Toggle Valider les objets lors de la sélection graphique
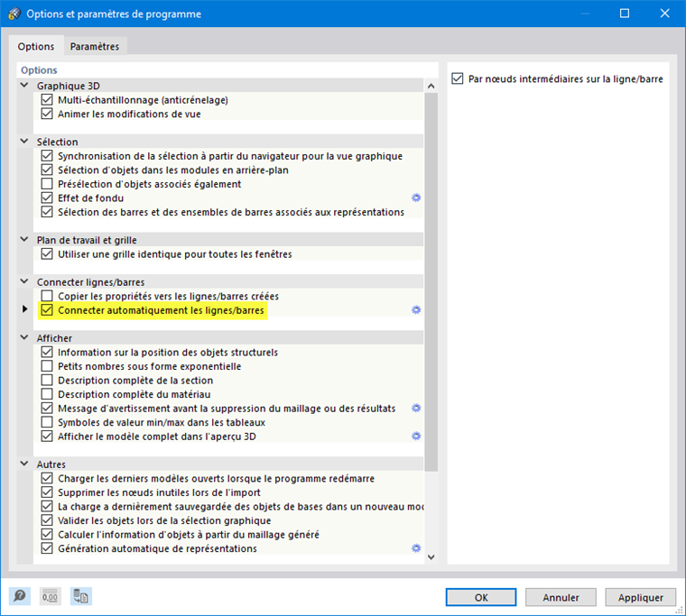 point(47,520)
